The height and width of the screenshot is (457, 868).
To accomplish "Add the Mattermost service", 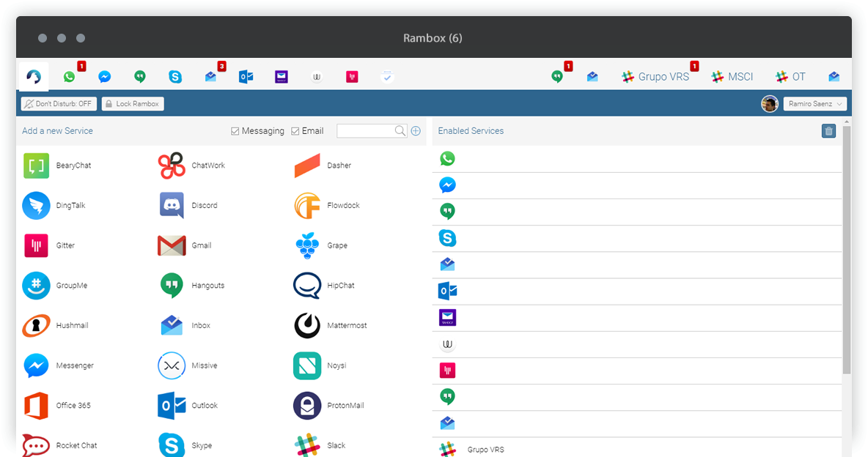I will coord(331,325).
